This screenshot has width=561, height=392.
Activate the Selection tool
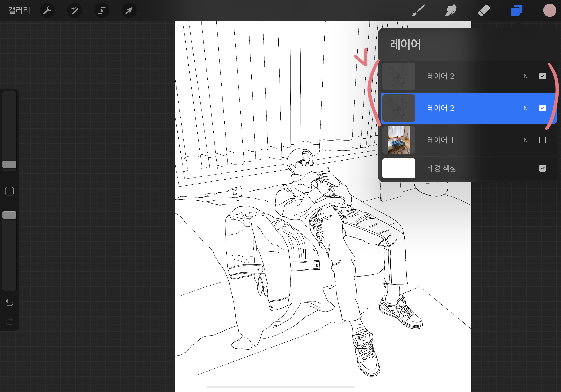coord(102,11)
